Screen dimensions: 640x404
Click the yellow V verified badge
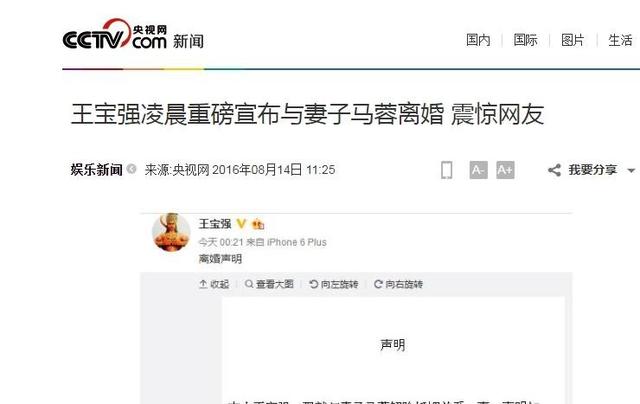click(x=241, y=224)
